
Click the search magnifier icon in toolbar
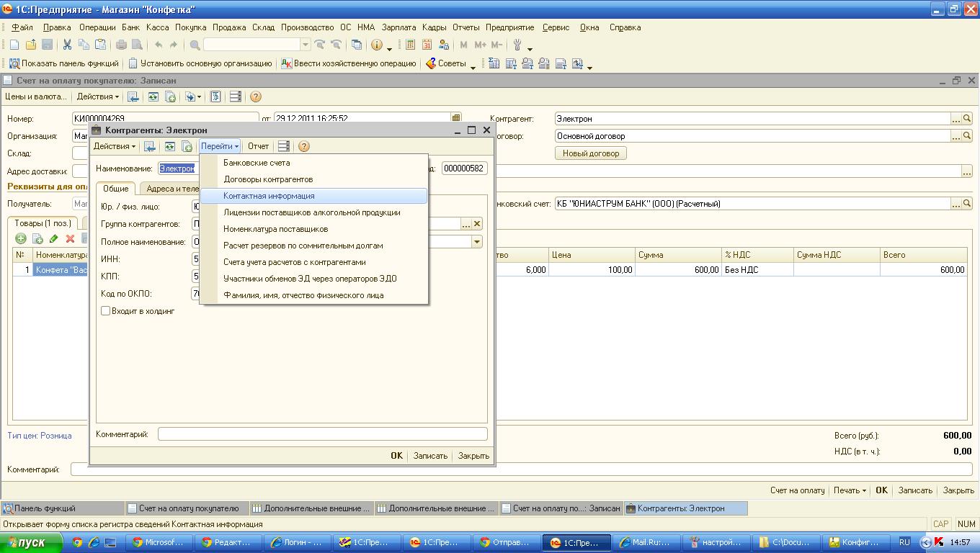[x=195, y=45]
